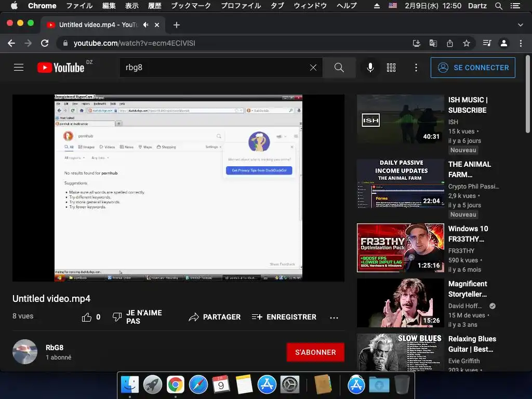The height and width of the screenshot is (399, 532).
Task: Click the page vertical scrollbar
Action: click(x=528, y=95)
